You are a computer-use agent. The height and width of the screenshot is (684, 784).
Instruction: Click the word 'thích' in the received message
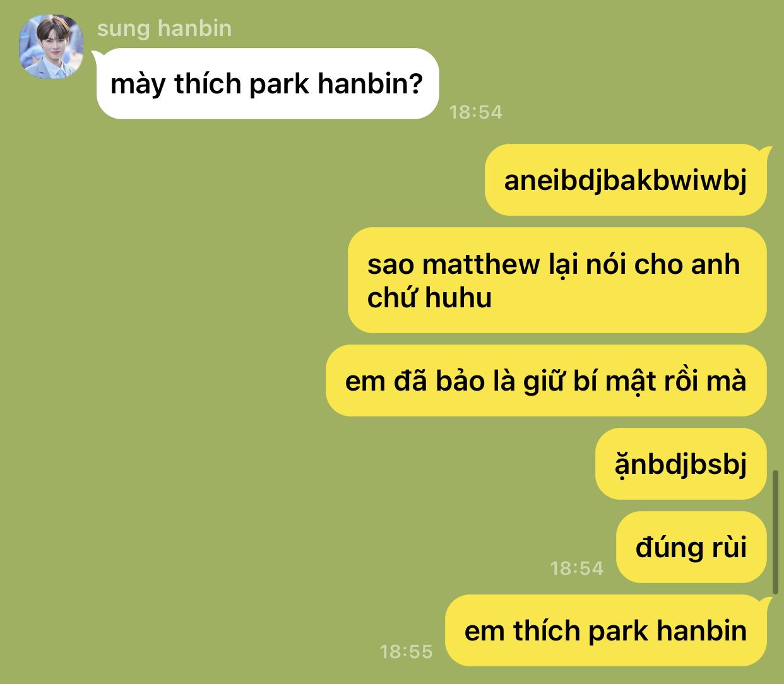[x=208, y=83]
